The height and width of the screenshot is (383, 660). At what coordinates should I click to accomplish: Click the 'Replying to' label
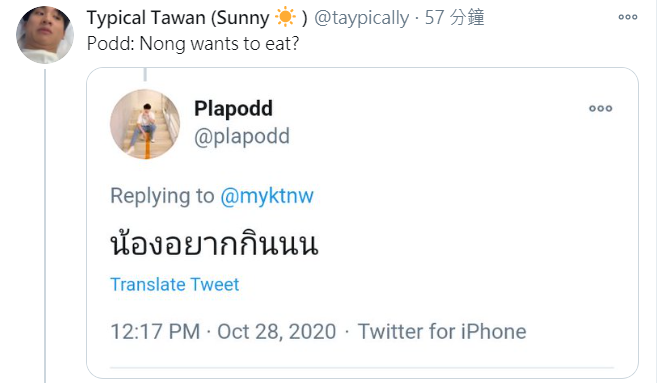pyautogui.click(x=162, y=196)
